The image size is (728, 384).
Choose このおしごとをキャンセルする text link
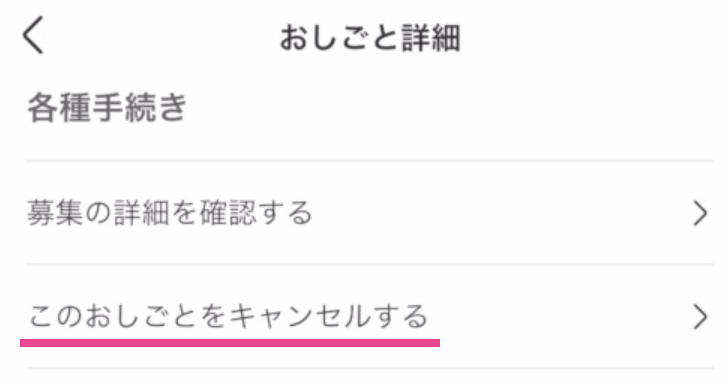228,317
